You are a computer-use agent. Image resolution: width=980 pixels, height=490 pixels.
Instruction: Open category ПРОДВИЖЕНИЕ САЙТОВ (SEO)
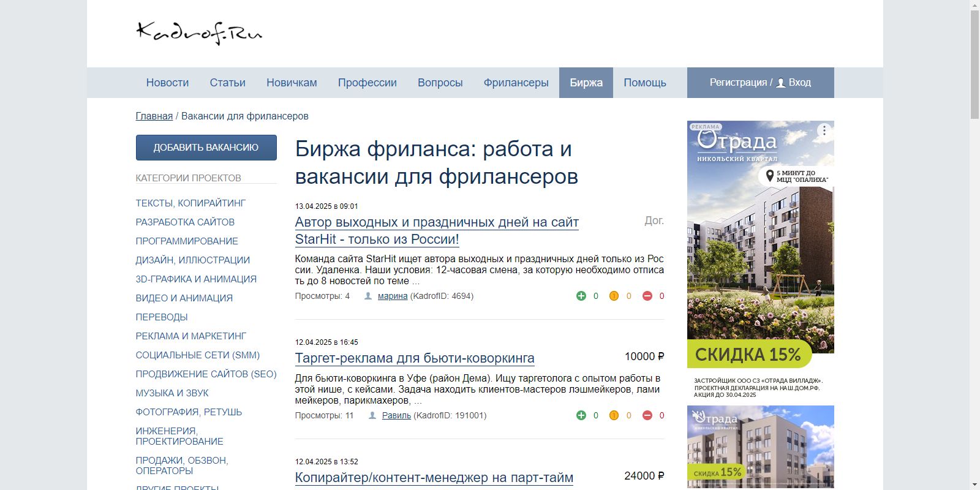point(206,374)
